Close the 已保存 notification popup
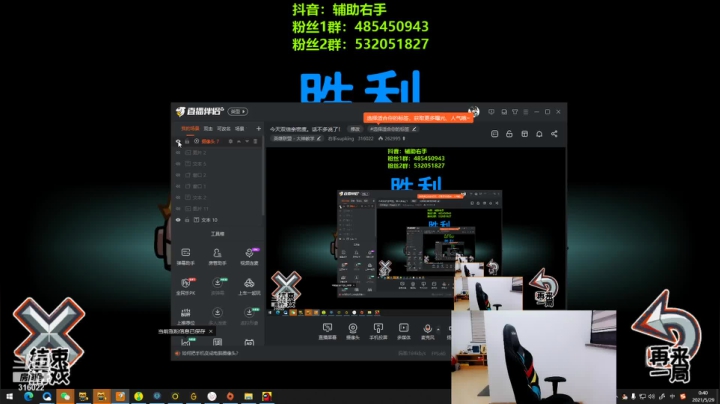This screenshot has width=720, height=404. click(211, 331)
